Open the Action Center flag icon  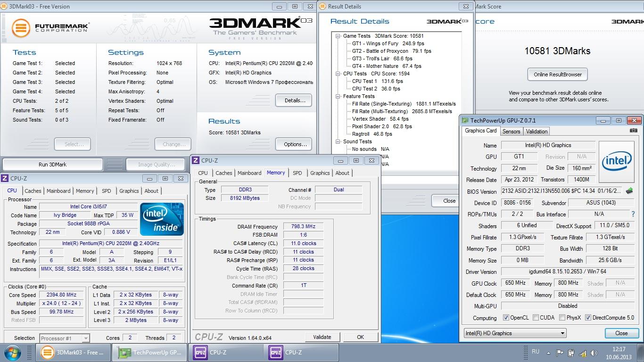point(560,353)
